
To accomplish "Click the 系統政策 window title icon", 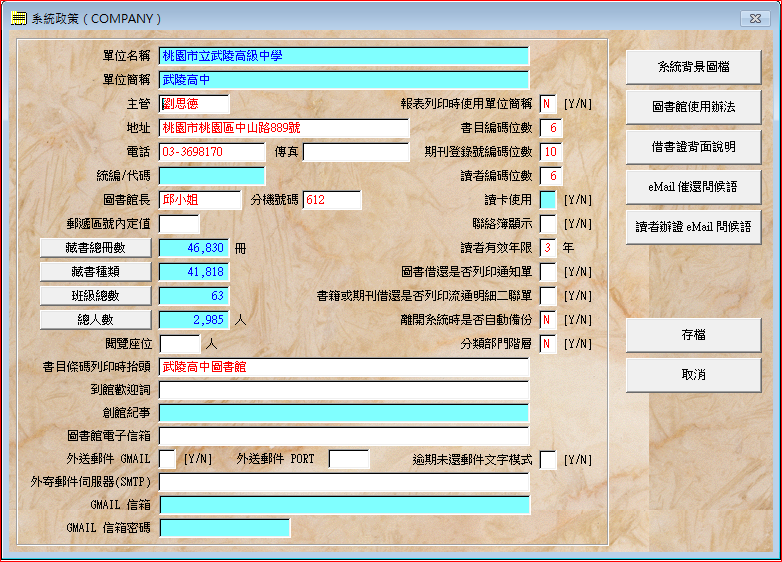I will point(18,18).
